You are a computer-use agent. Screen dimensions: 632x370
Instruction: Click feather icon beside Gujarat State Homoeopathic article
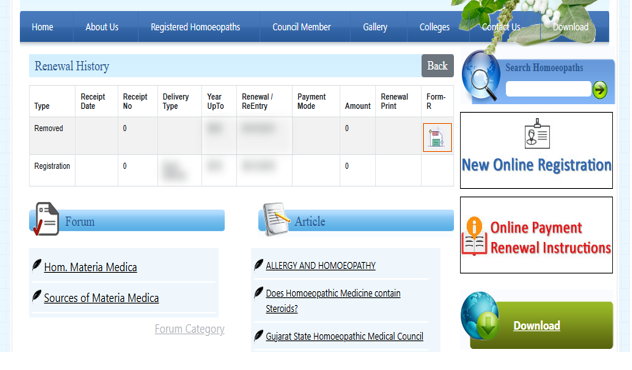pos(258,335)
